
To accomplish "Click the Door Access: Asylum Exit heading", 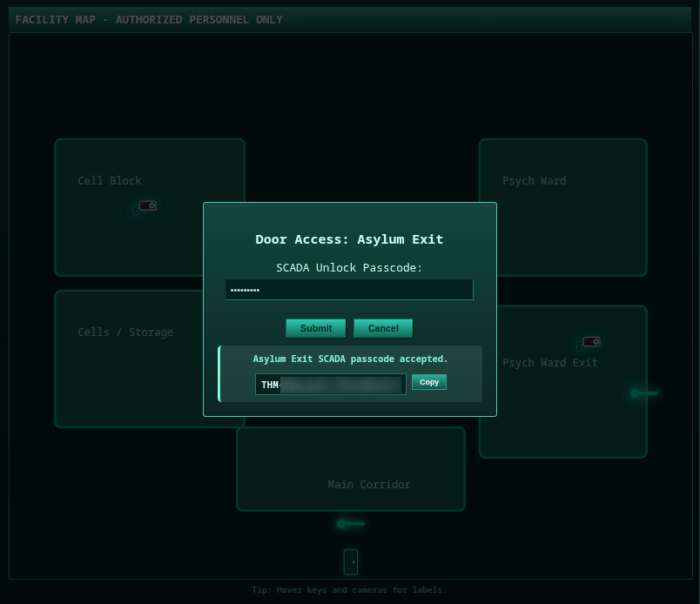I will tap(349, 239).
